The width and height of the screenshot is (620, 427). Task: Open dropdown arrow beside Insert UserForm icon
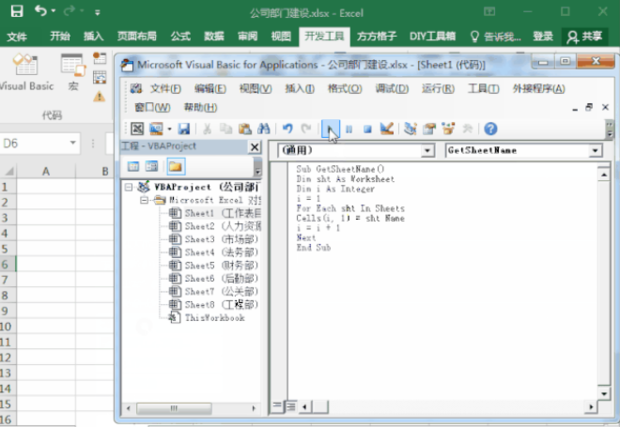pyautogui.click(x=170, y=129)
